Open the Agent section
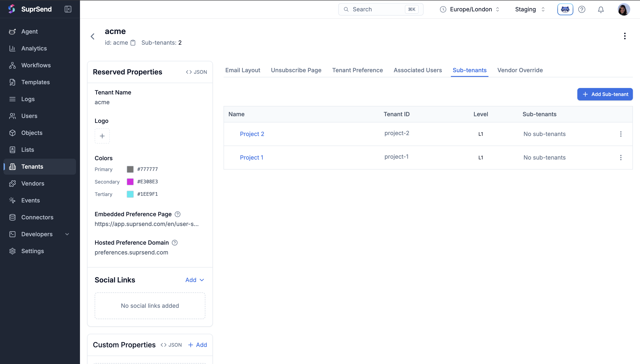This screenshot has height=364, width=640. tap(40, 32)
